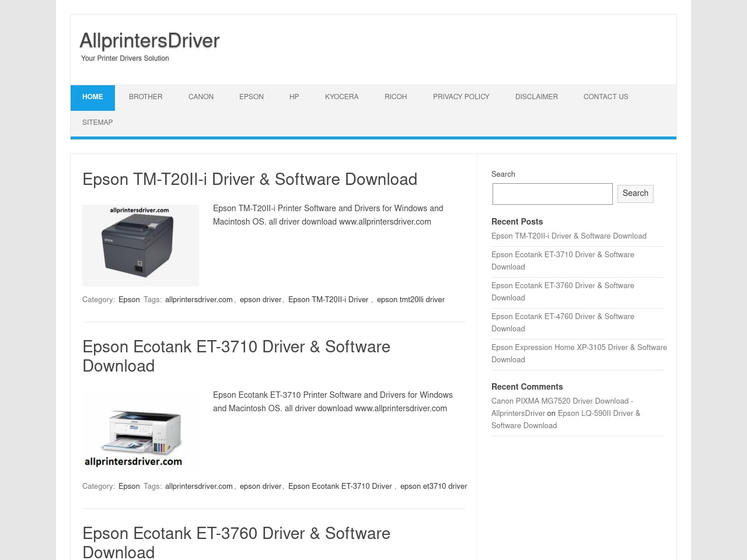This screenshot has height=560, width=747.
Task: Open the BROTHER menu item
Action: pyautogui.click(x=146, y=97)
